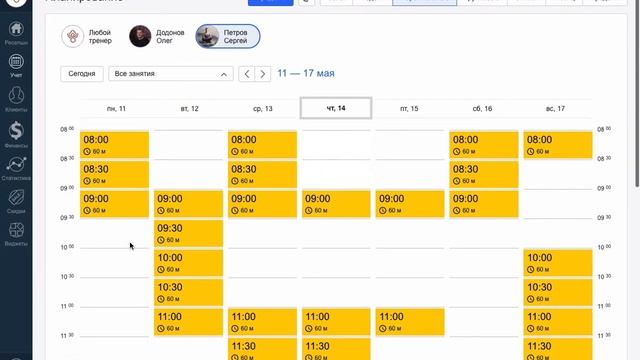Viewport: 640px width, 360px height.
Task: Open Tuesday 12 slot at 09:30
Action: coord(188,233)
